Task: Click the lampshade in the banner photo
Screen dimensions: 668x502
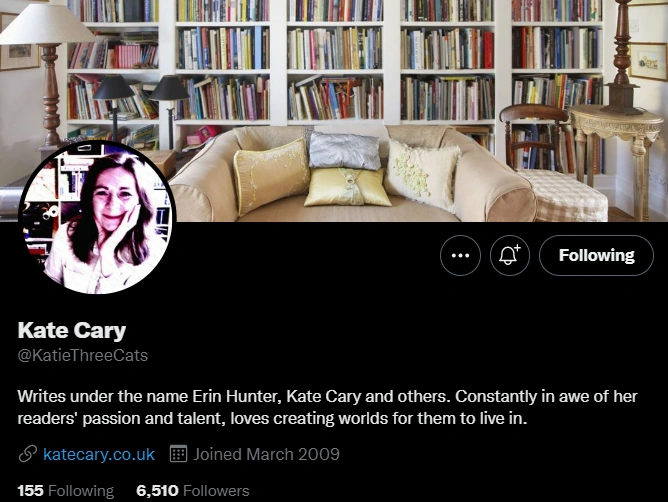Action: (x=45, y=26)
